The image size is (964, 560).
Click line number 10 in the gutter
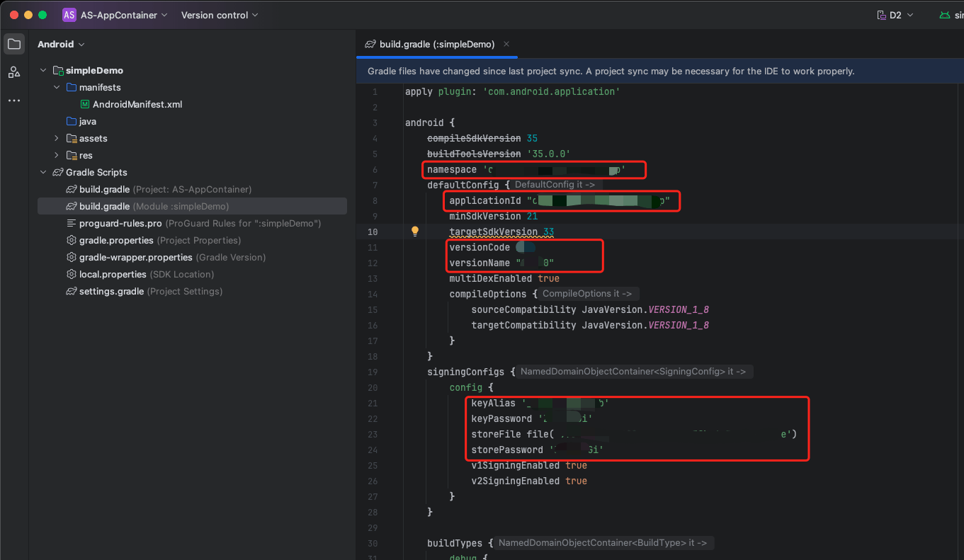(x=373, y=232)
